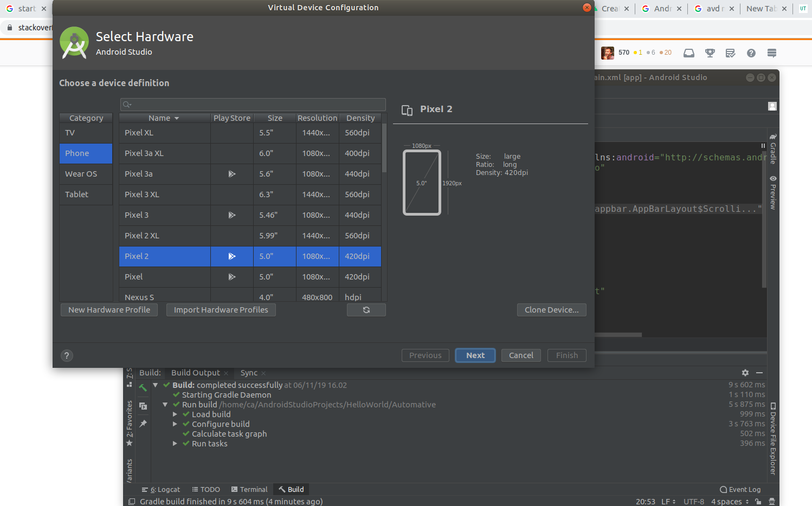This screenshot has height=506, width=812.
Task: Click the Stack Overflow review queues icon
Action: pos(730,53)
